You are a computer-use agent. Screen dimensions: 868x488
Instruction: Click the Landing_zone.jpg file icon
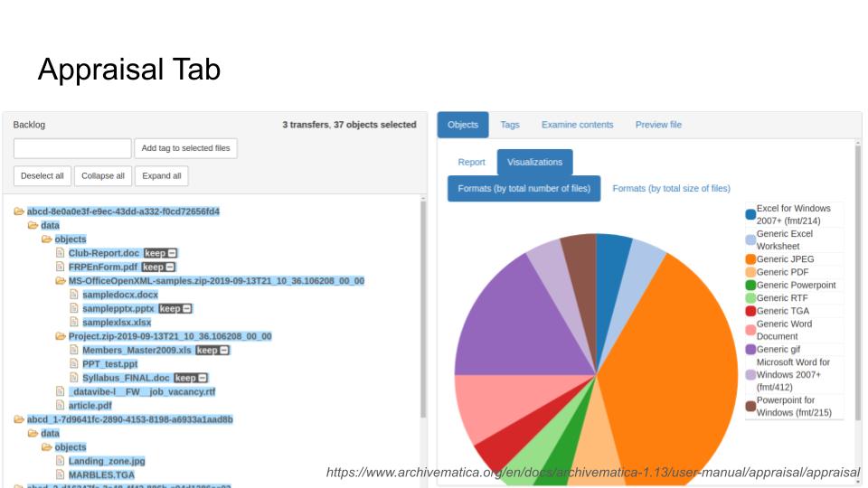[61, 461]
